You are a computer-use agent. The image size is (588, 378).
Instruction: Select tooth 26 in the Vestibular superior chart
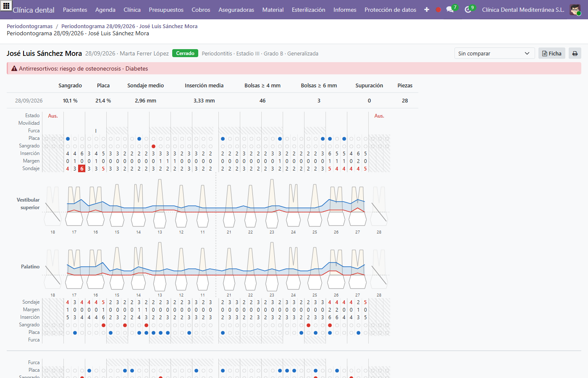336,207
